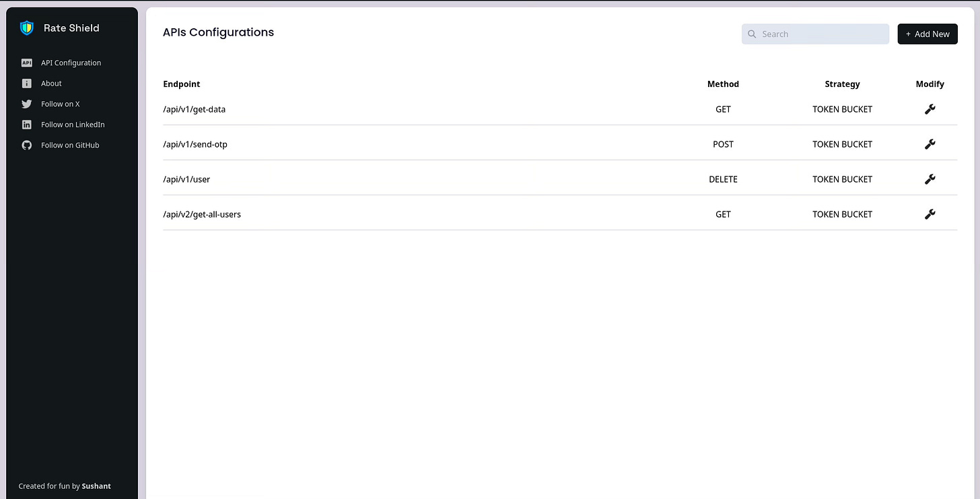Click TOKEN BUCKET strategy of /api/v1/send-otp
This screenshot has height=499, width=980.
(842, 144)
